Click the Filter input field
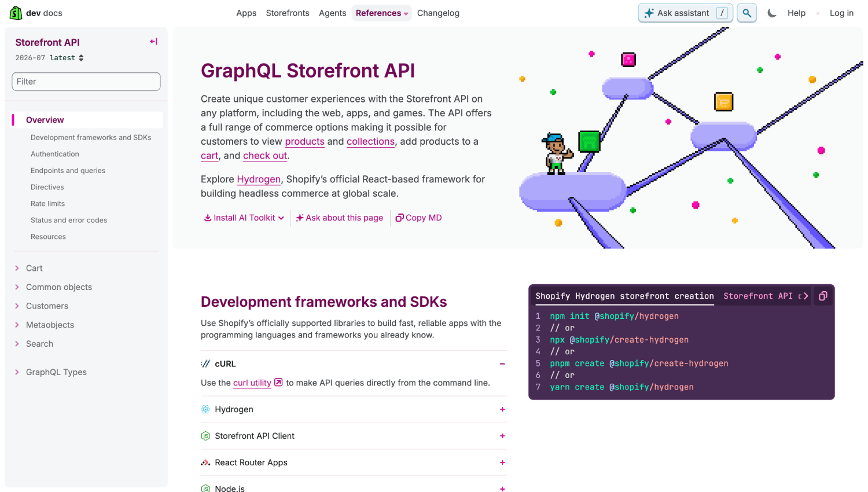868x492 pixels. [86, 82]
